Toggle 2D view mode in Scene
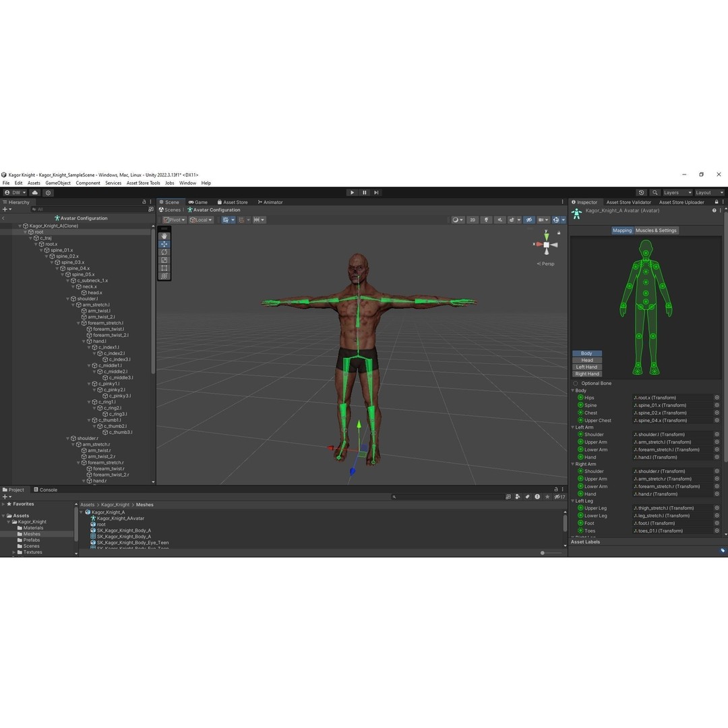Viewport: 728px width, 728px height. 473,220
